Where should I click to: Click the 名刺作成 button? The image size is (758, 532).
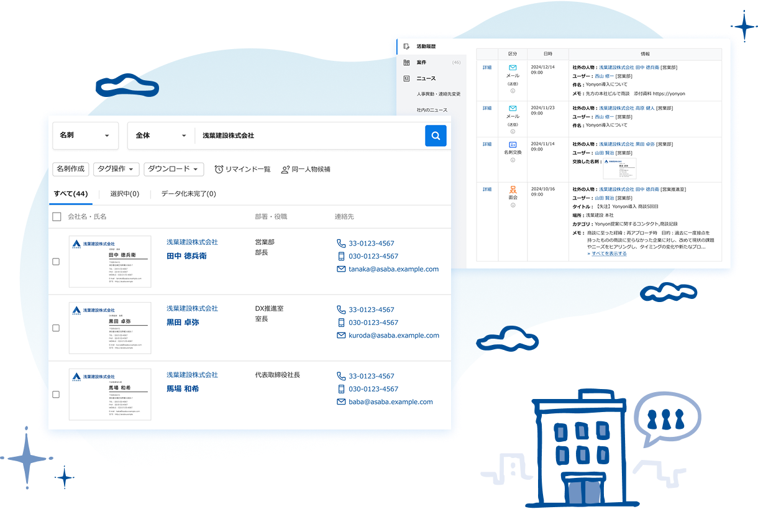point(70,169)
